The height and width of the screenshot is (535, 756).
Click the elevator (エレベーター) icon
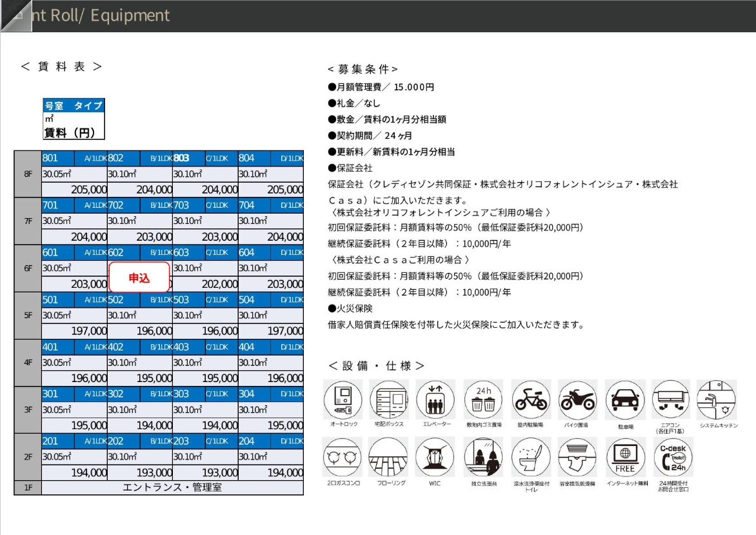[435, 399]
